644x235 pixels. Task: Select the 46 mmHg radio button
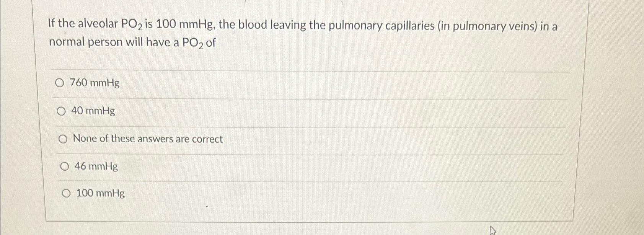(x=65, y=166)
